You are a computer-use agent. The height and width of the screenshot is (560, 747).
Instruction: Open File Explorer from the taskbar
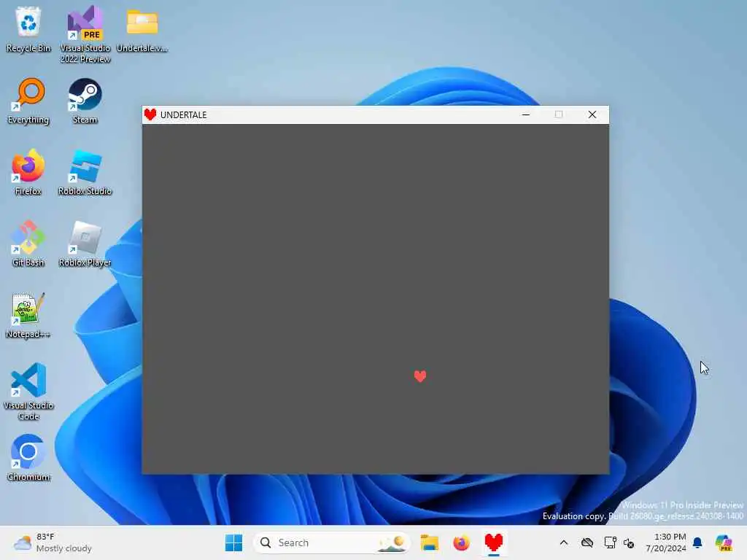point(429,542)
